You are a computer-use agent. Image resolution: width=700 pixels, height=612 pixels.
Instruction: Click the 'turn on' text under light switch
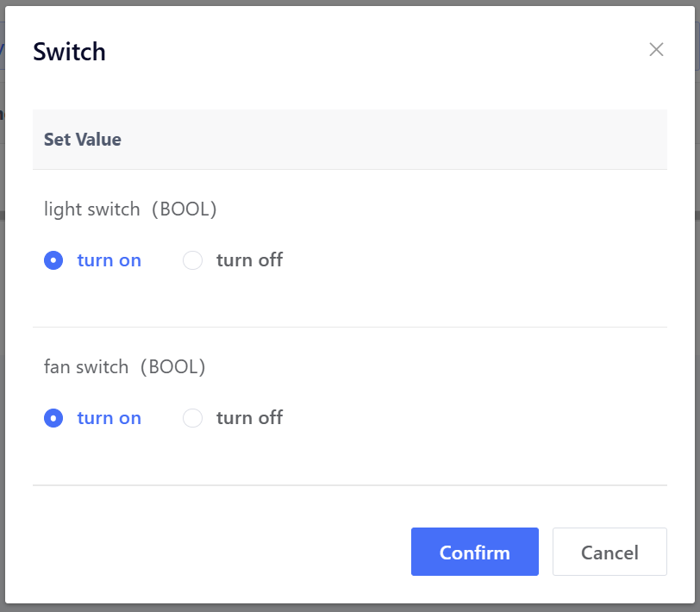pos(109,260)
